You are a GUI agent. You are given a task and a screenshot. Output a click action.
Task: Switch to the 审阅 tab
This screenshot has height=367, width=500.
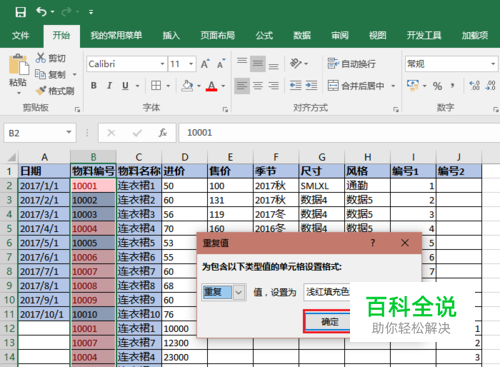pyautogui.click(x=340, y=35)
